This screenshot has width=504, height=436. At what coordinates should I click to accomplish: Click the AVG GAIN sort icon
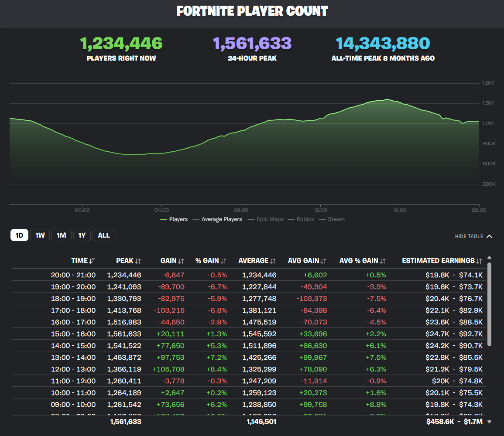point(323,261)
